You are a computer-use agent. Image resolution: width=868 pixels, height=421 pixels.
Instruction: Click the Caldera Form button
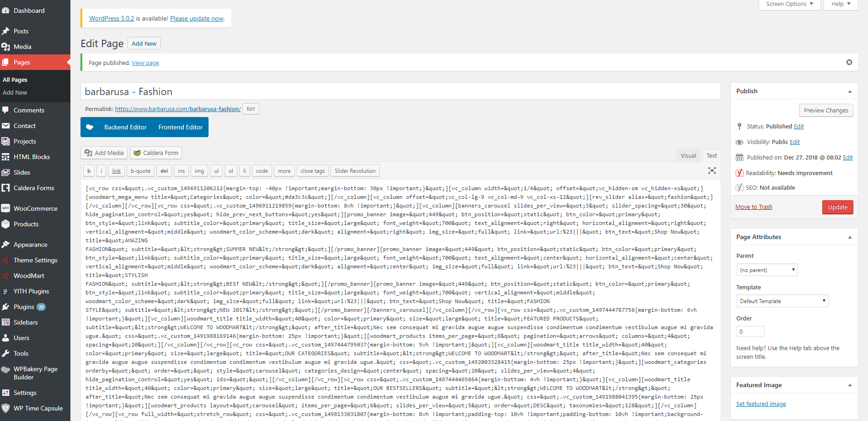(156, 153)
